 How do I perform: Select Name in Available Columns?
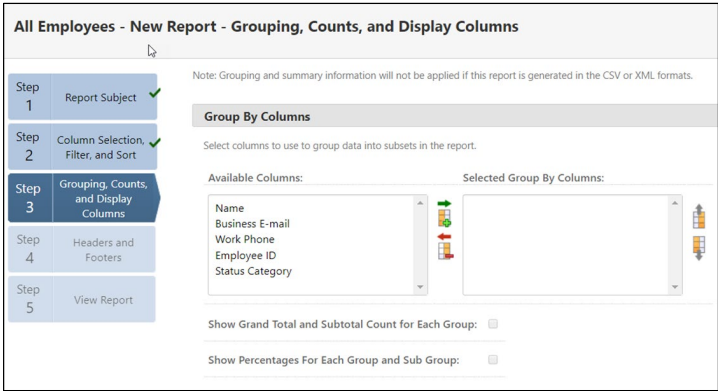click(229, 208)
